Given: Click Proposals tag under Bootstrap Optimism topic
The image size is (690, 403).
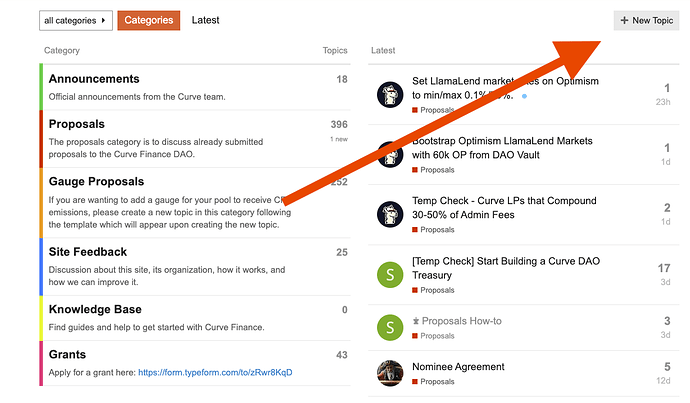Looking at the screenshot, I should coord(433,170).
